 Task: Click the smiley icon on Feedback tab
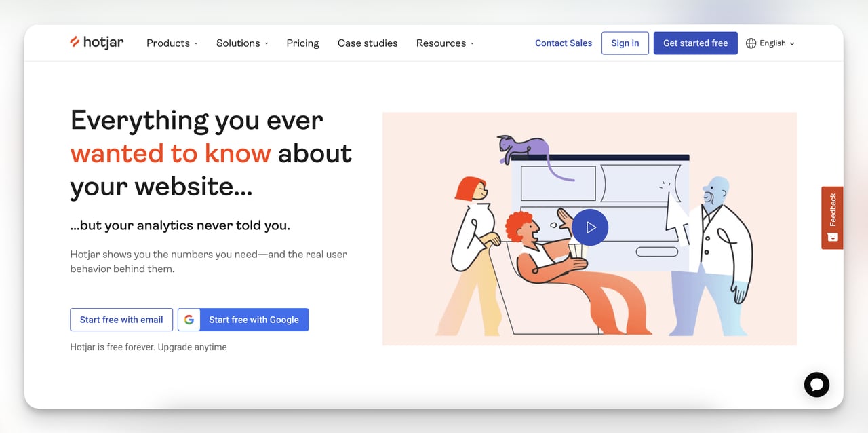pos(832,237)
